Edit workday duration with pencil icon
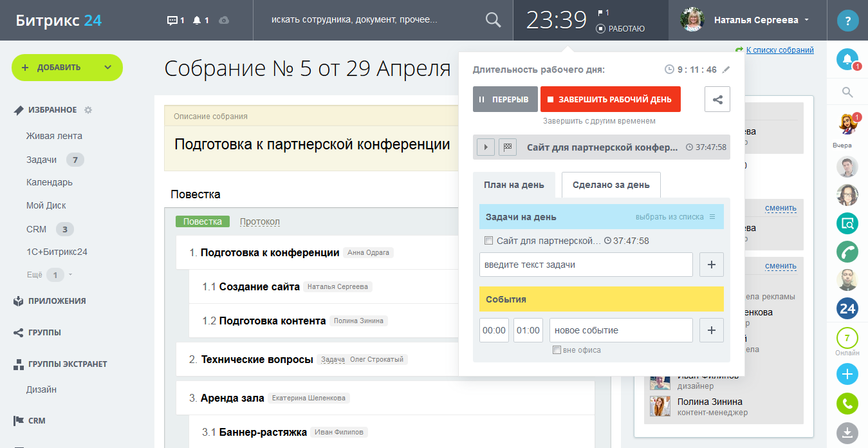868x448 pixels. (726, 70)
